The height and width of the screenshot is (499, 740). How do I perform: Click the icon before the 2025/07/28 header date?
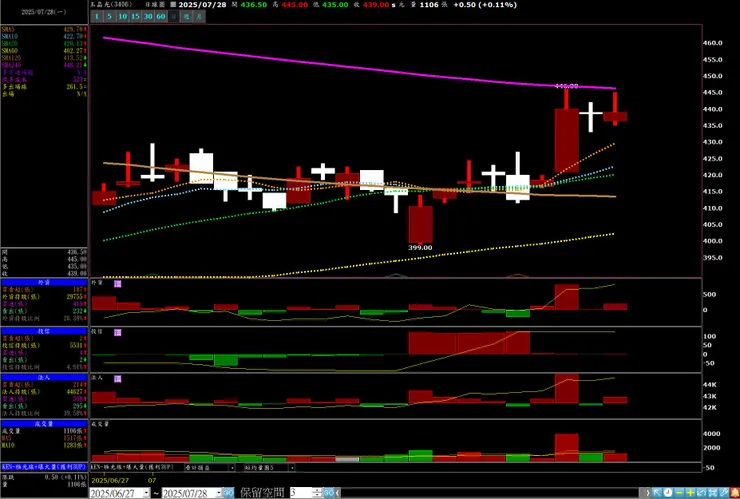[173, 5]
